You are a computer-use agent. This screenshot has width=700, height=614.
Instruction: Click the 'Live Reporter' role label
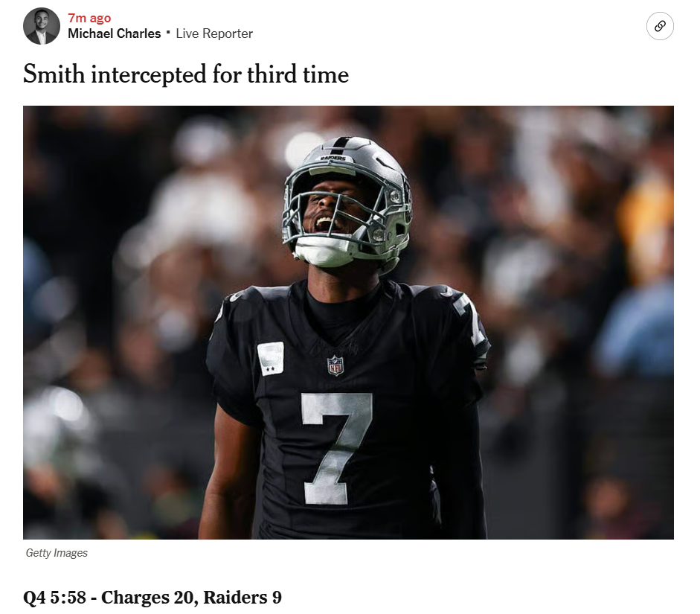(x=214, y=33)
